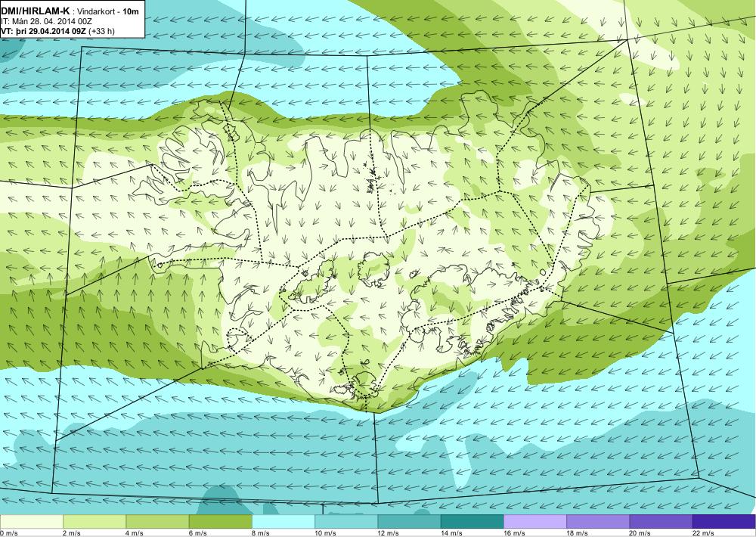
Task: Select the pale cyan 8–10 m/s legend swatch
Action: pyautogui.click(x=283, y=522)
